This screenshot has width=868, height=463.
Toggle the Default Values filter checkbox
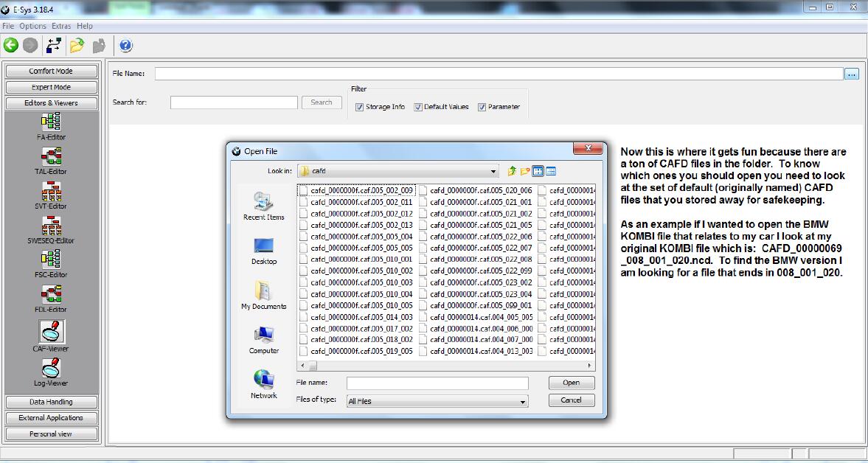418,107
